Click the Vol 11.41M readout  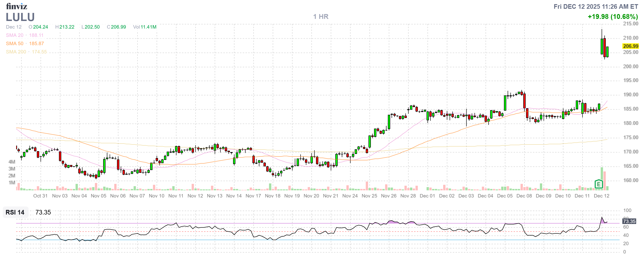pos(145,27)
